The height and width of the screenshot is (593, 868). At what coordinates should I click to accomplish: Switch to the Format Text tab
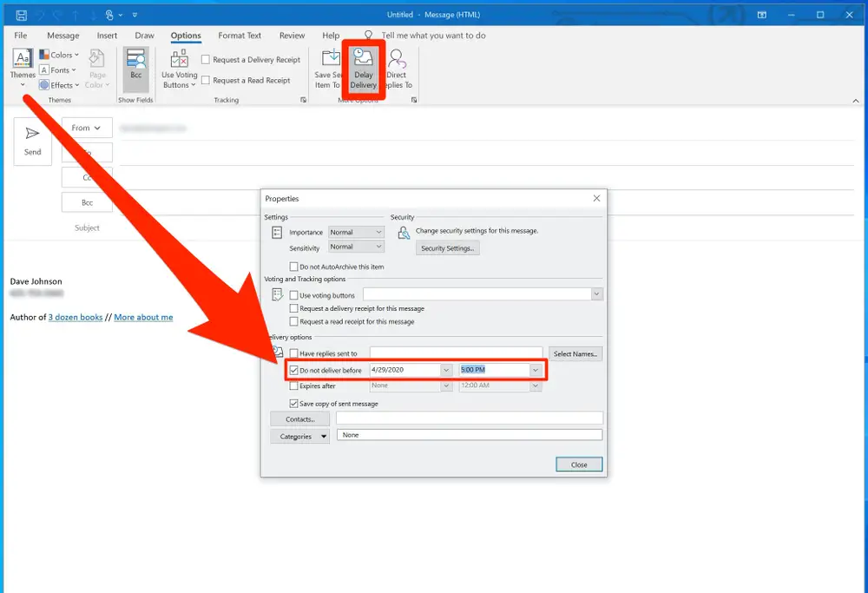point(239,36)
